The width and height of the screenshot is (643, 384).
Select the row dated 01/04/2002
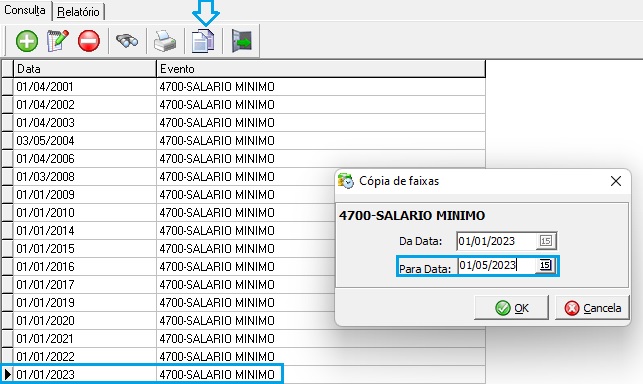(243, 105)
